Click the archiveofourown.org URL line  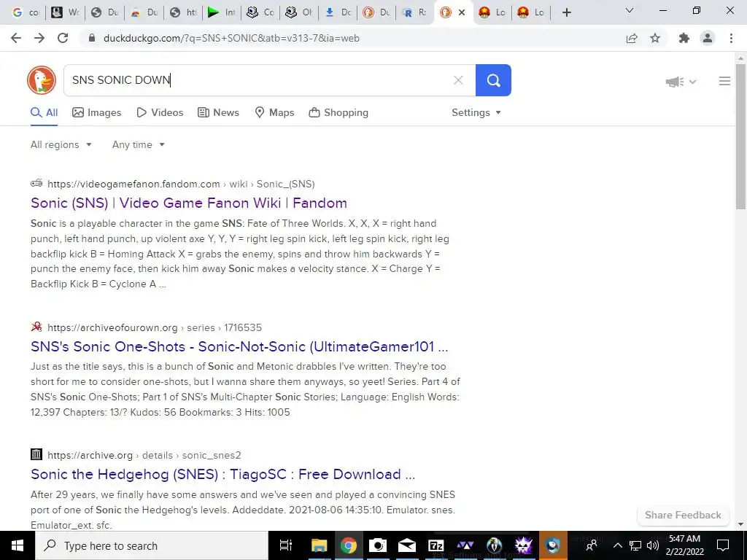[x=155, y=328]
